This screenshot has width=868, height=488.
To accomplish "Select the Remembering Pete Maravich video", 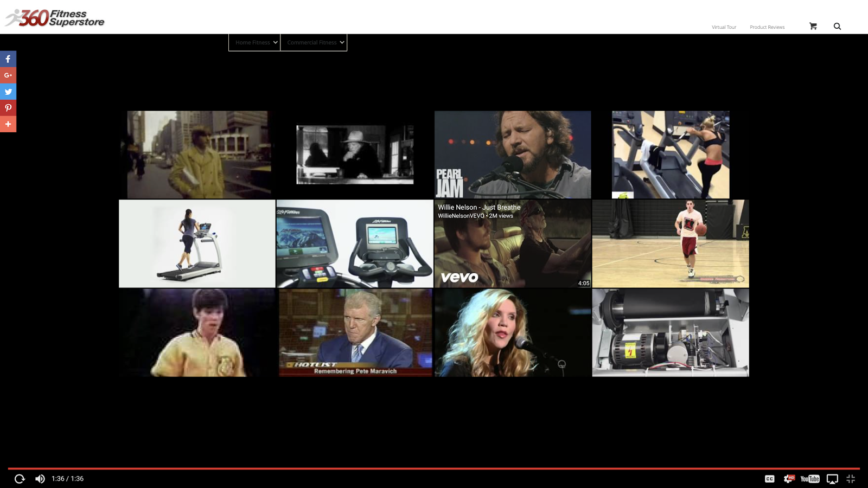I will 355,332.
